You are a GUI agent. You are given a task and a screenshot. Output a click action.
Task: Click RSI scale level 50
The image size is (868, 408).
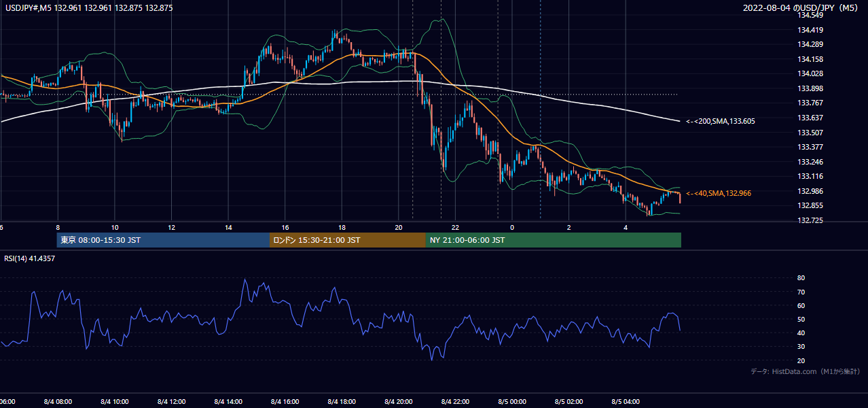point(801,319)
